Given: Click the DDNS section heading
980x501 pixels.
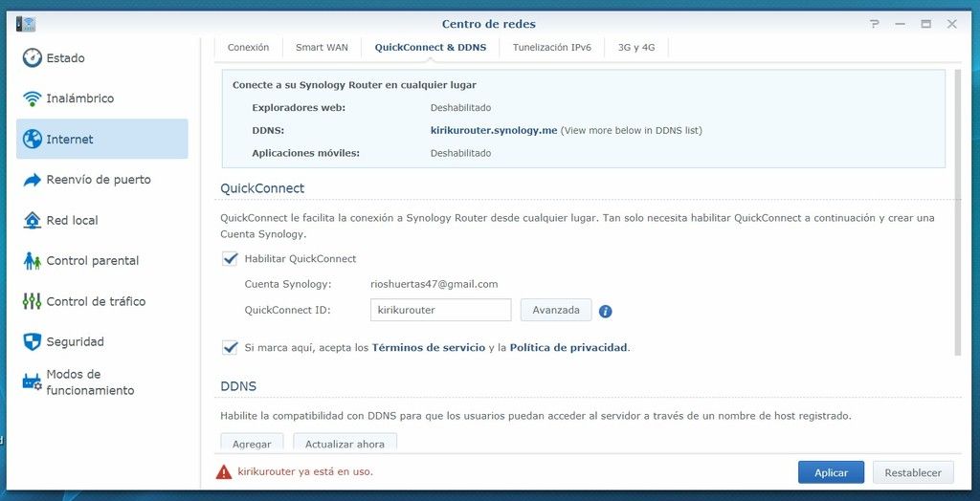Looking at the screenshot, I should tap(238, 386).
